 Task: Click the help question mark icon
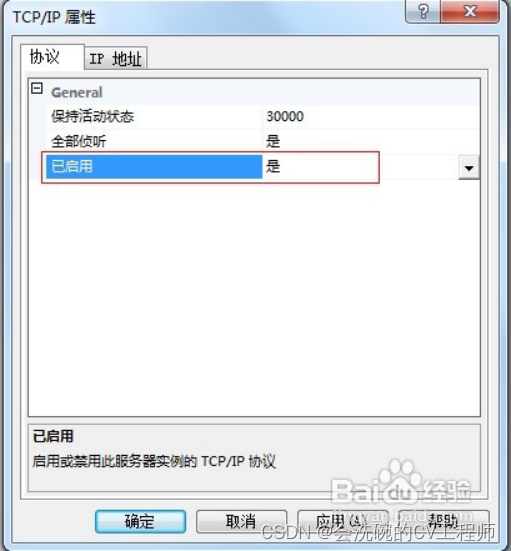423,12
